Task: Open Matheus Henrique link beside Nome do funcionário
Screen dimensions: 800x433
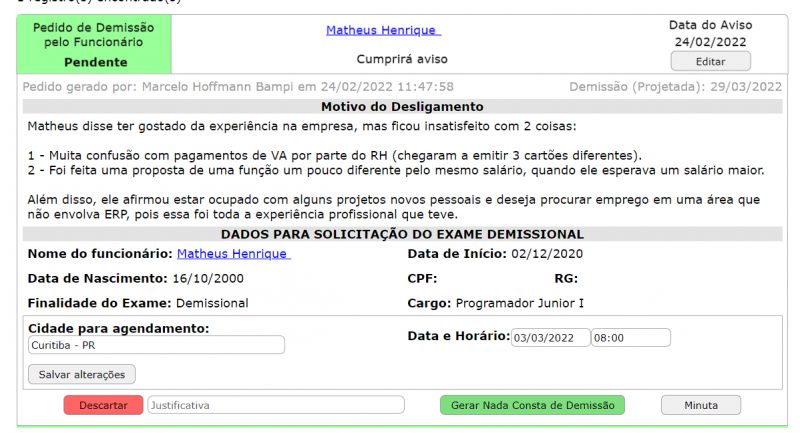Action: point(233,254)
